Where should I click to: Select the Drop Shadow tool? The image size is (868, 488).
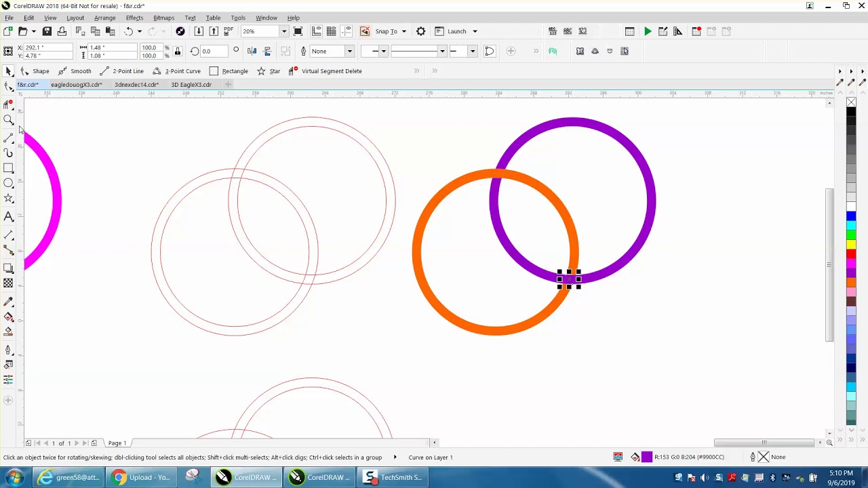click(8, 268)
